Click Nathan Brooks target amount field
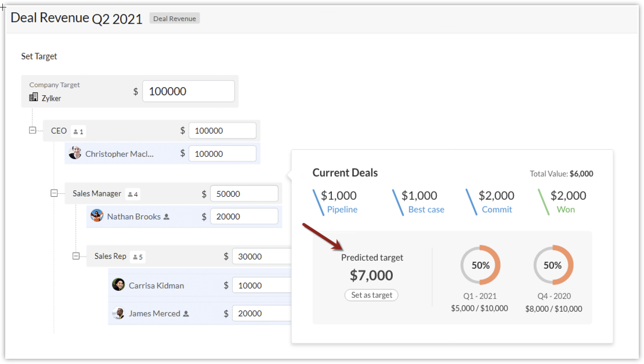The image size is (644, 364). [x=244, y=217]
